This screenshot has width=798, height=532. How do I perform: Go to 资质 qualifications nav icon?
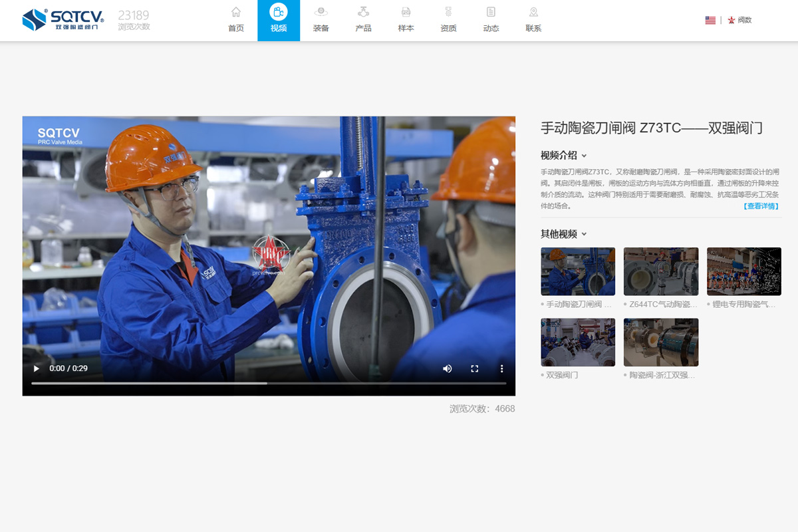[x=448, y=13]
